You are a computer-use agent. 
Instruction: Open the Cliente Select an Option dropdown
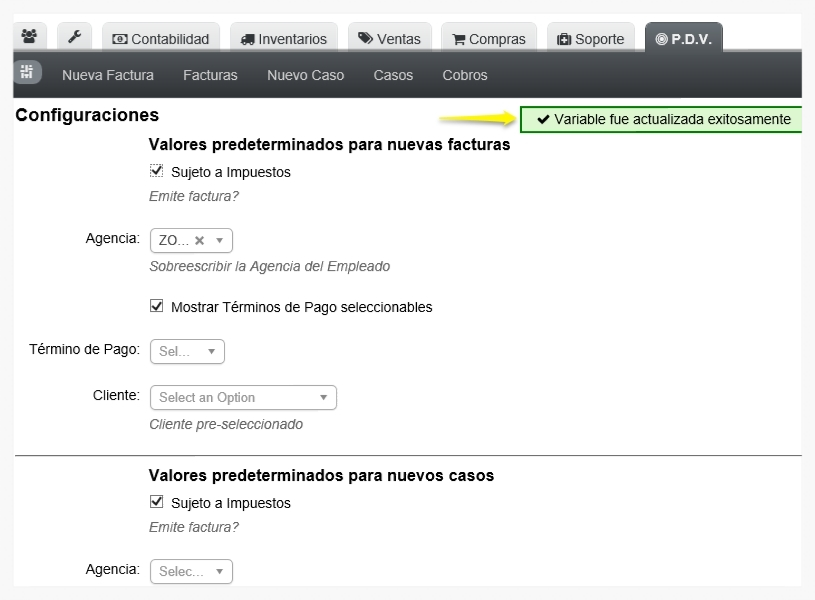tap(243, 397)
